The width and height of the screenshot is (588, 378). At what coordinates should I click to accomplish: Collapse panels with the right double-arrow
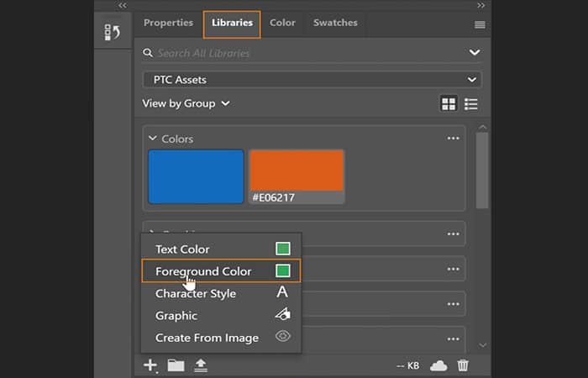(x=480, y=5)
